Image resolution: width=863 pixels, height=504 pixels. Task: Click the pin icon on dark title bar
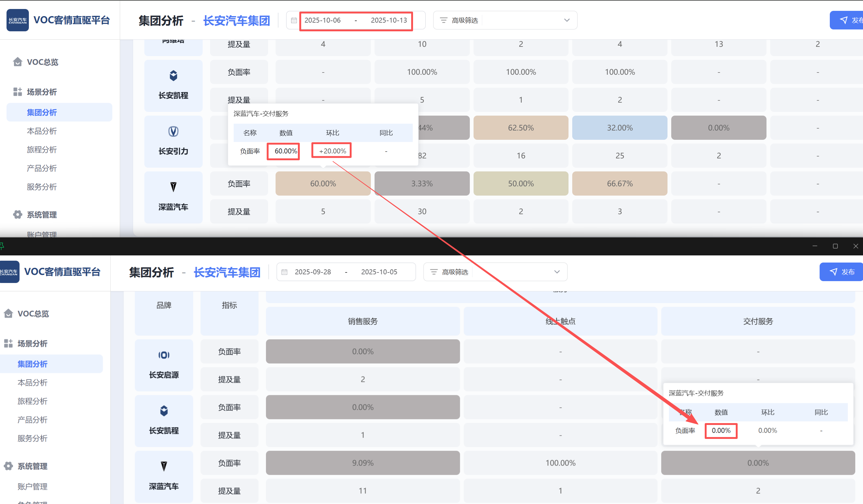(x=2, y=246)
